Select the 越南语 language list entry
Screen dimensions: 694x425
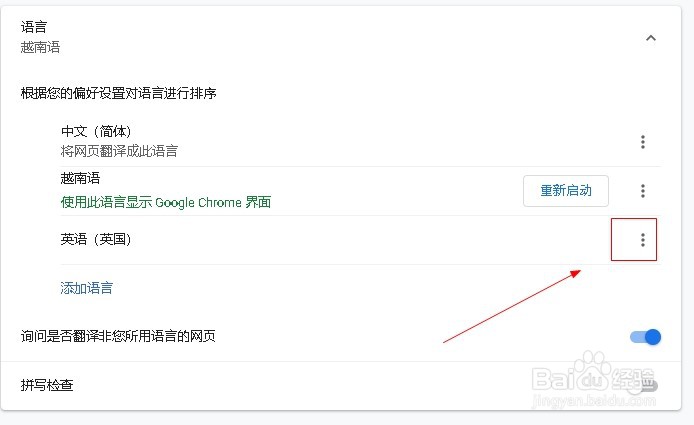point(80,180)
